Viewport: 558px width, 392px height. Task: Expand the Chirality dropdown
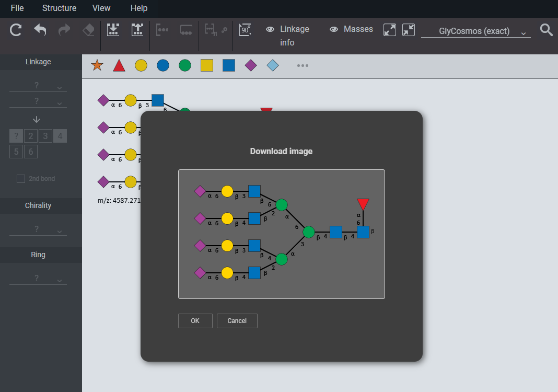(x=38, y=229)
